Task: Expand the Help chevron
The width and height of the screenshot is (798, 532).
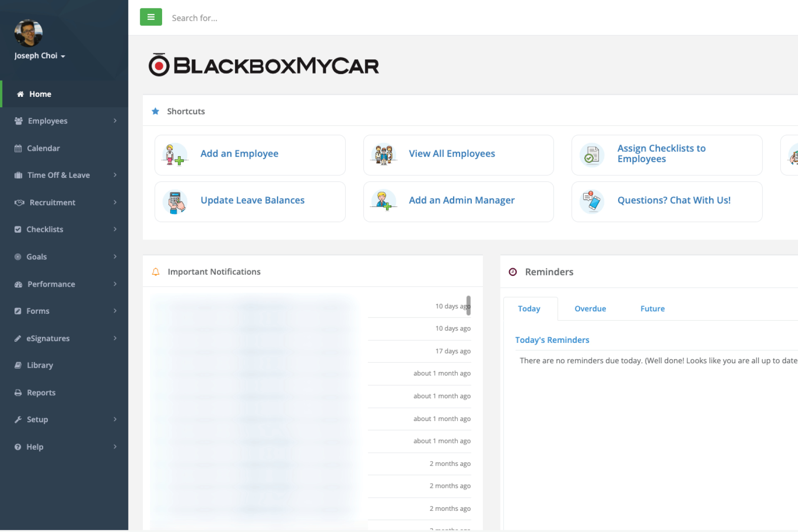Action: (x=115, y=447)
